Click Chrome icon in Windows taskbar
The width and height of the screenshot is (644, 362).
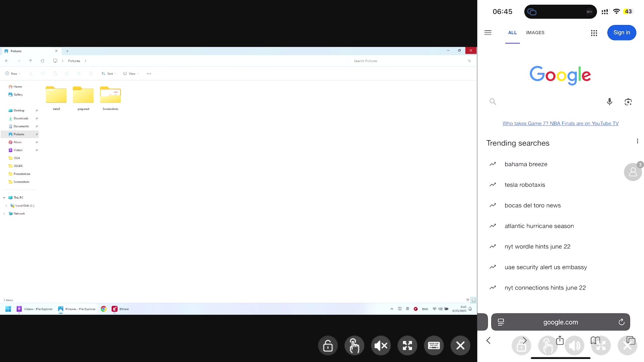104,309
